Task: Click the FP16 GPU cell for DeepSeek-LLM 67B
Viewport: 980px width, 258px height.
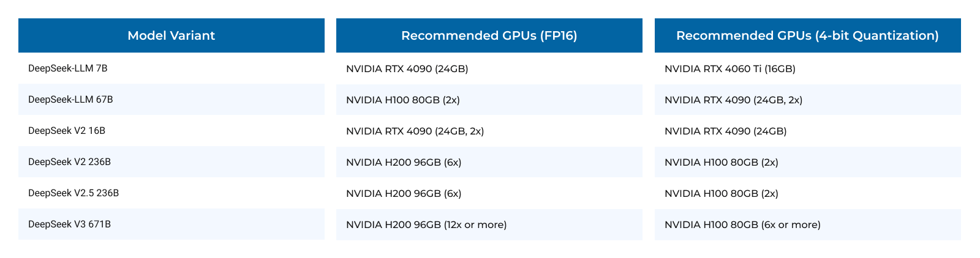Action: click(402, 100)
